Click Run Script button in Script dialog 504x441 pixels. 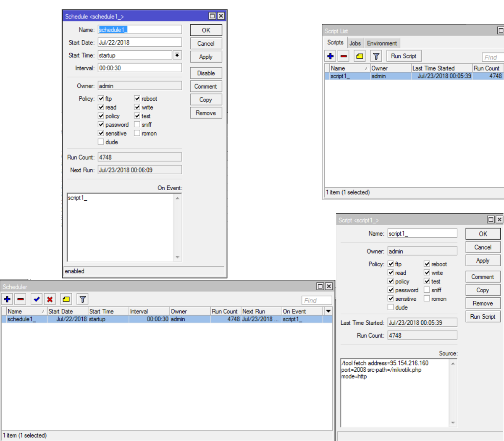click(x=483, y=317)
